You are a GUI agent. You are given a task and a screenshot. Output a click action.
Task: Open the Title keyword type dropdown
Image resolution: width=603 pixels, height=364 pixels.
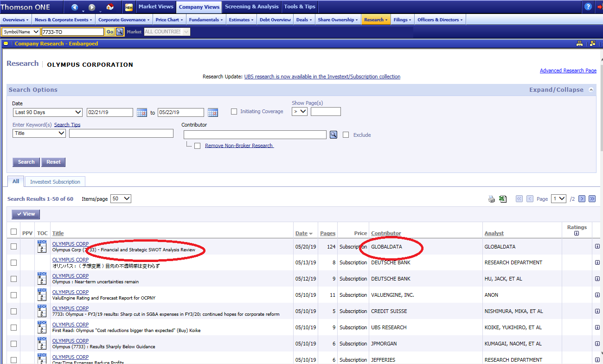click(39, 133)
